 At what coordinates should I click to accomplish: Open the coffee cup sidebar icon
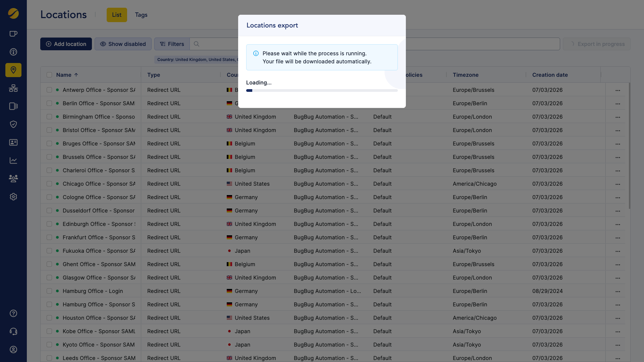click(x=13, y=34)
